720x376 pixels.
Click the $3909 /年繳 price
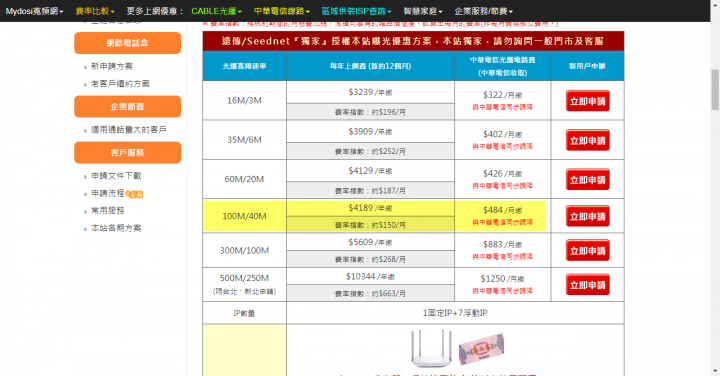(x=370, y=132)
